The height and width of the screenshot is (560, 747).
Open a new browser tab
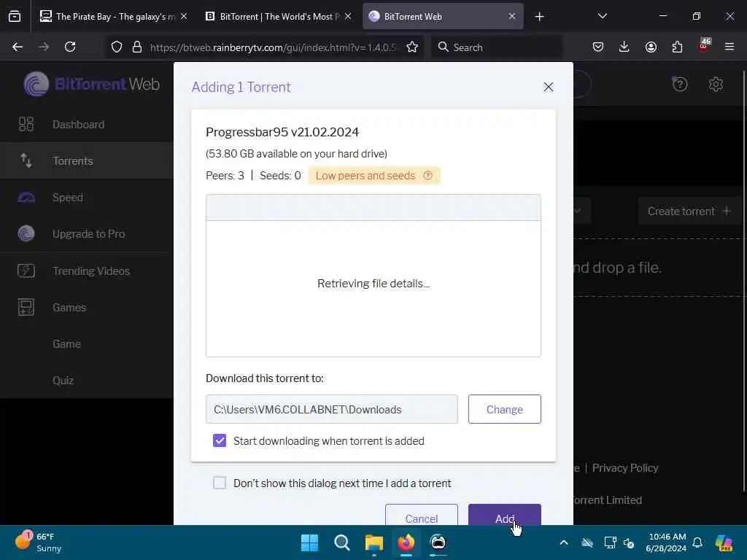pos(539,17)
